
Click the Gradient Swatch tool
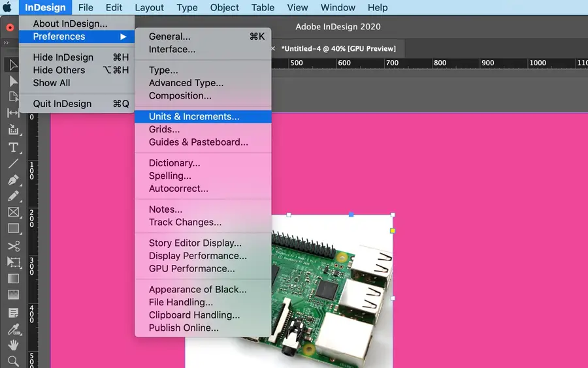(13, 279)
